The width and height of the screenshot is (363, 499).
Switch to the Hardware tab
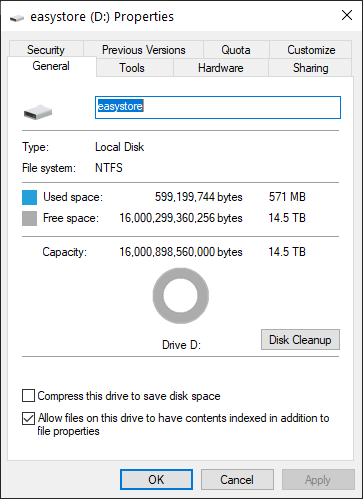click(221, 68)
